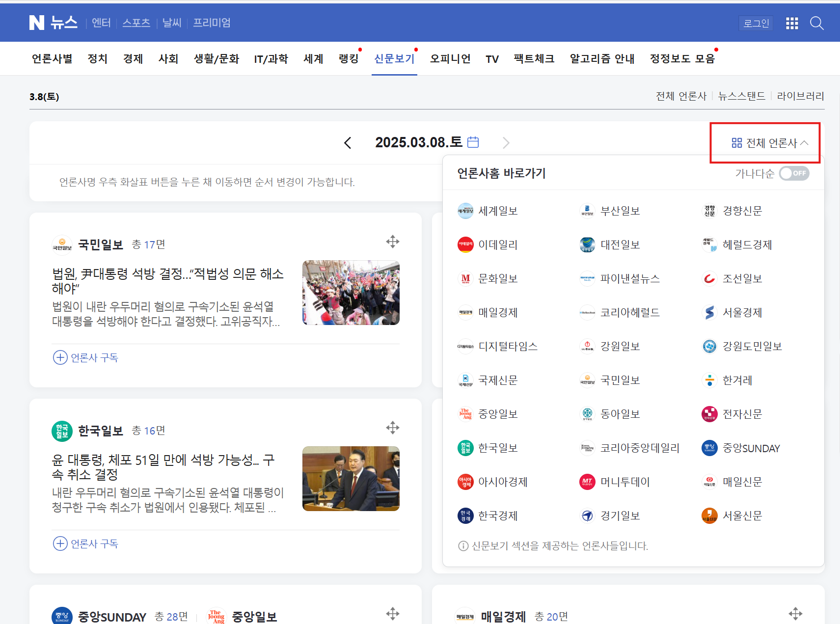Go to 부산일보 from the press list
This screenshot has height=624, width=840.
point(610,211)
